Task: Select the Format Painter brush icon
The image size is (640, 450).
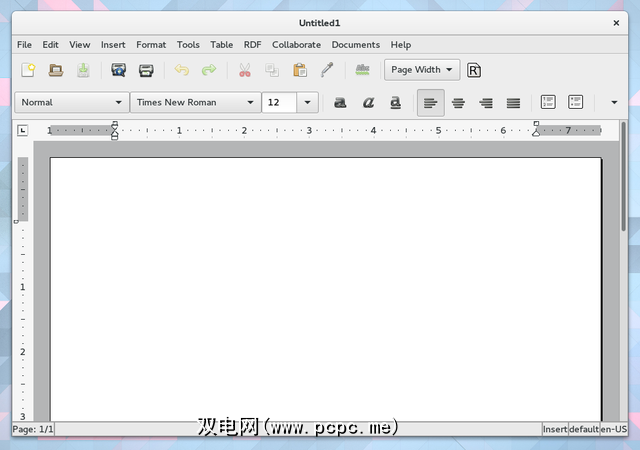Action: point(326,70)
